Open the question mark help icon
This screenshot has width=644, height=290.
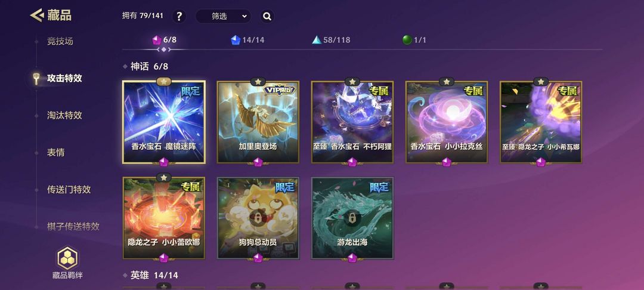tap(179, 17)
